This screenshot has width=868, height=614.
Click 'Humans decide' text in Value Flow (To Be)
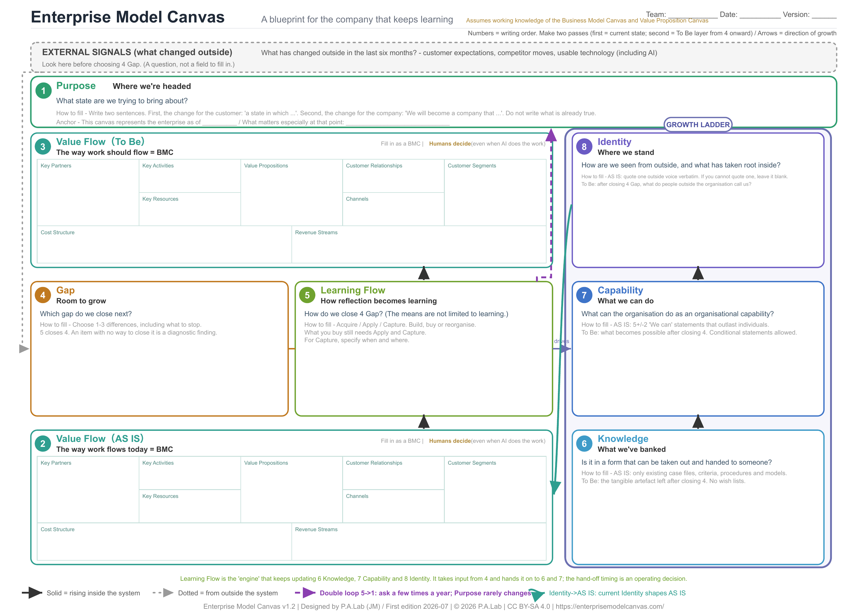point(449,144)
